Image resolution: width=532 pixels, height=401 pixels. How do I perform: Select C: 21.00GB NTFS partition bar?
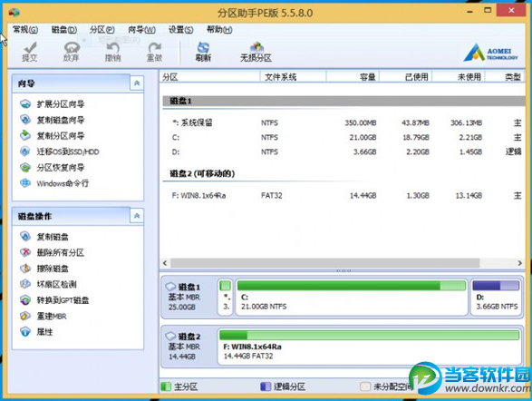(352, 298)
